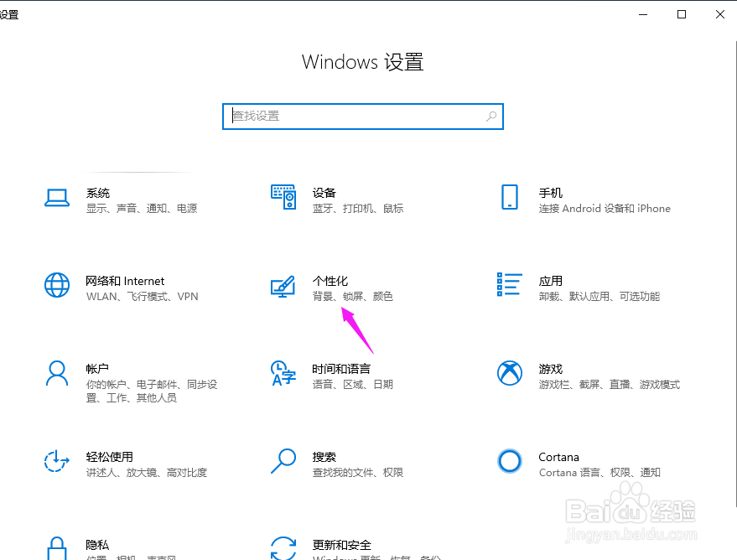The height and width of the screenshot is (560, 737).
Task: Open the Update and Security icon
Action: pyautogui.click(x=283, y=548)
